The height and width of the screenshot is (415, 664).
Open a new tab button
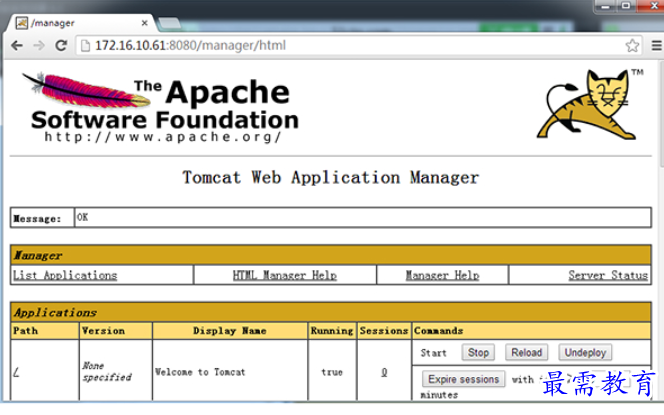tap(169, 23)
